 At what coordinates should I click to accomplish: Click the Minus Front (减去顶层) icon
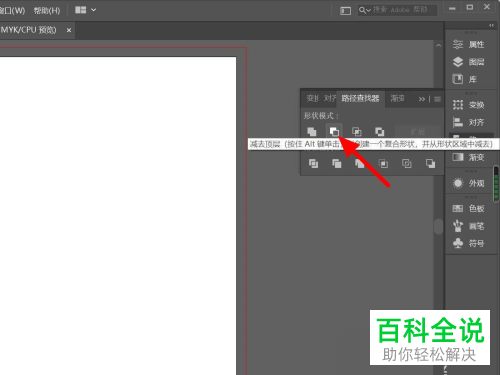[334, 132]
